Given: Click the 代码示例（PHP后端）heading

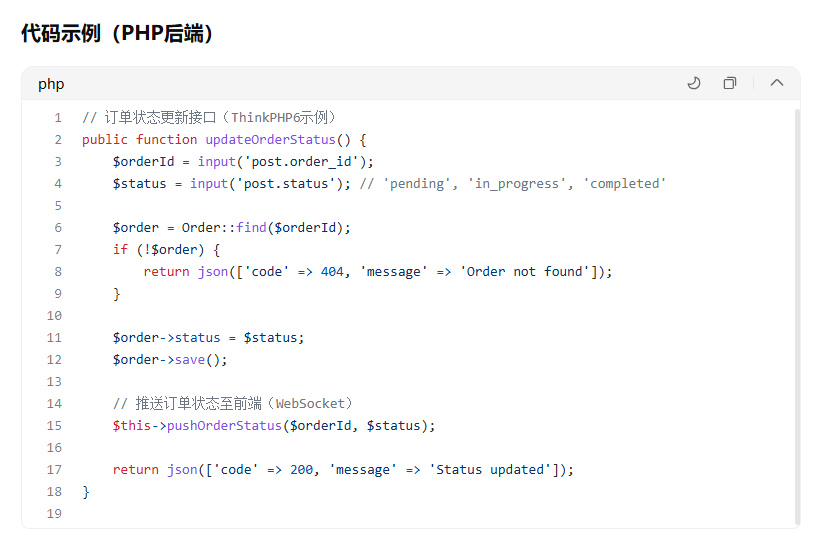Looking at the screenshot, I should pos(117,33).
